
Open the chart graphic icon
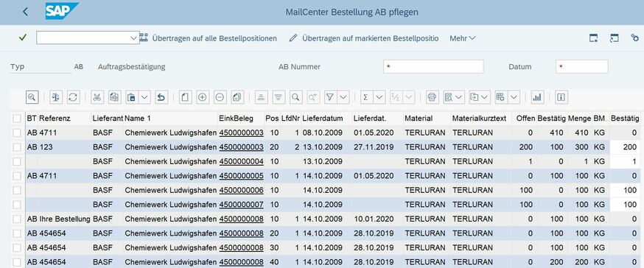(x=537, y=97)
